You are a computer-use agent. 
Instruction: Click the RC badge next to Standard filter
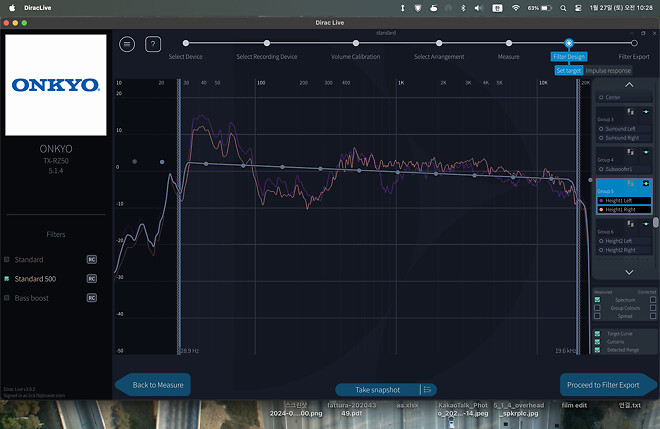pos(91,258)
